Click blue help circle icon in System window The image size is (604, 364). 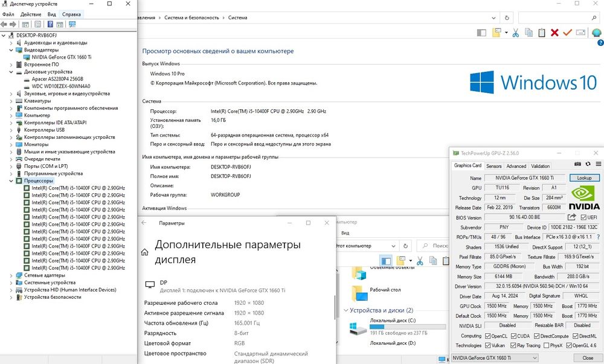(600, 43)
